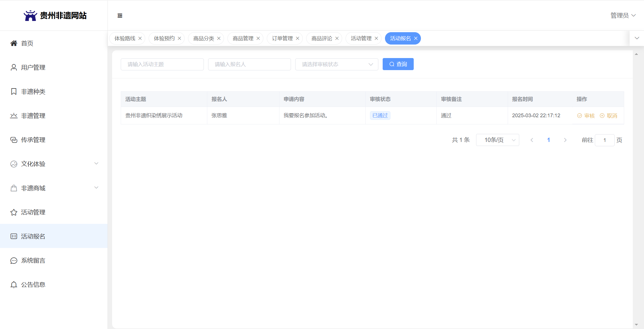Click 审核 for 张思雅's registration
Viewport: 644px width, 329px height.
(x=586, y=116)
